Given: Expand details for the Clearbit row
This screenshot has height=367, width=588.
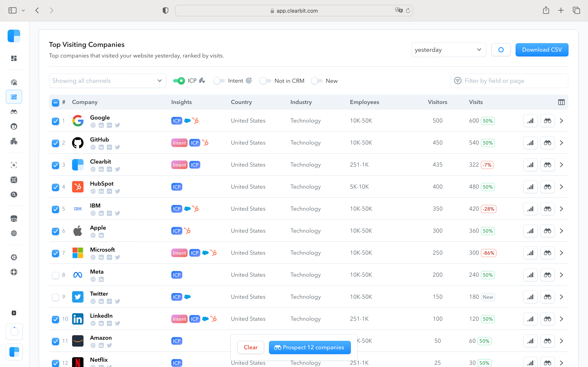Looking at the screenshot, I should click(x=561, y=165).
